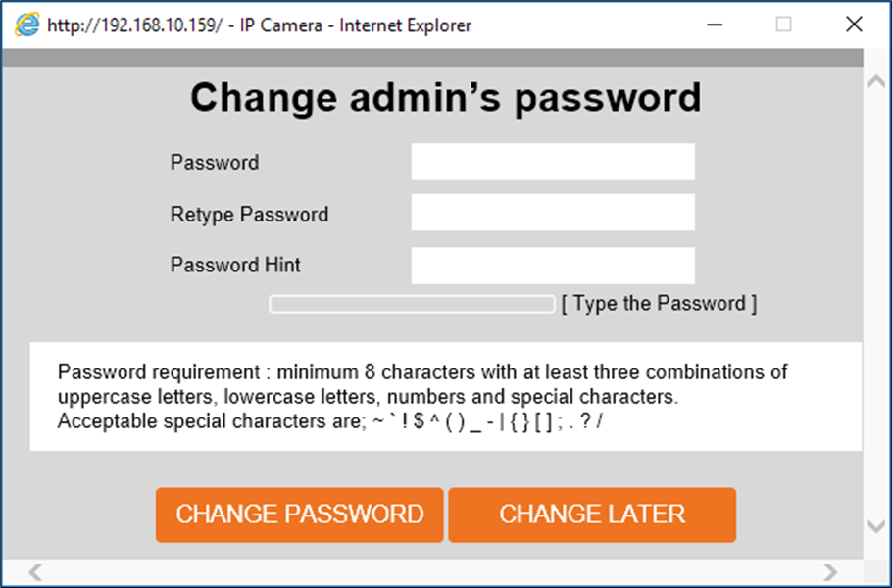Close the IP Camera window
892x588 pixels.
coord(853,25)
